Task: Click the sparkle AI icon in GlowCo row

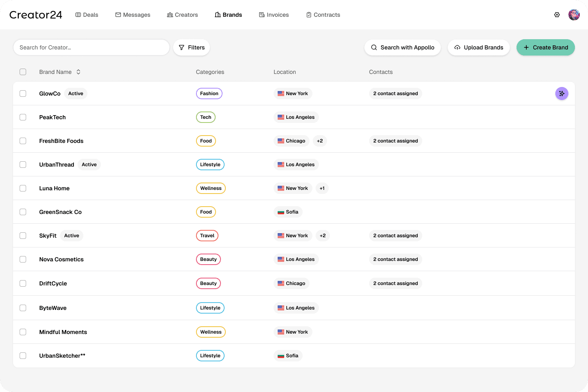Action: (x=562, y=94)
